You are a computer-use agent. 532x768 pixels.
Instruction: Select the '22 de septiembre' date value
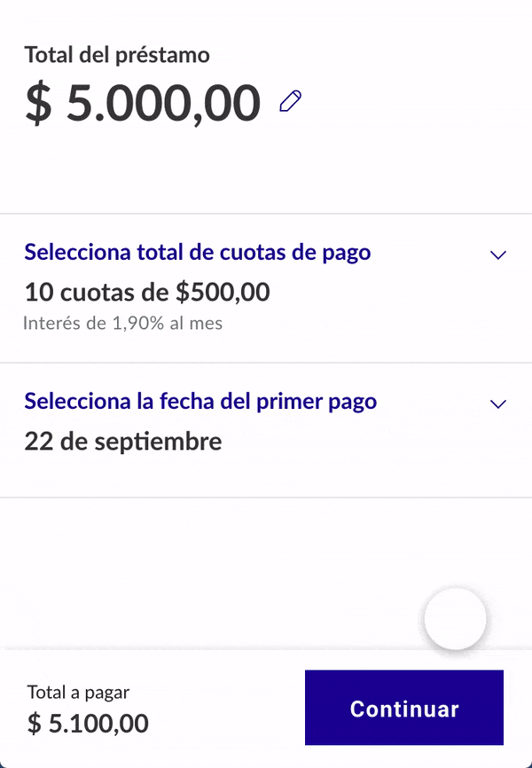(123, 441)
